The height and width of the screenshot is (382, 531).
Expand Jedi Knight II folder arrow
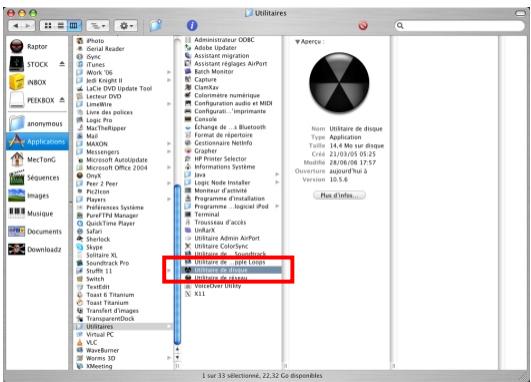[169, 80]
